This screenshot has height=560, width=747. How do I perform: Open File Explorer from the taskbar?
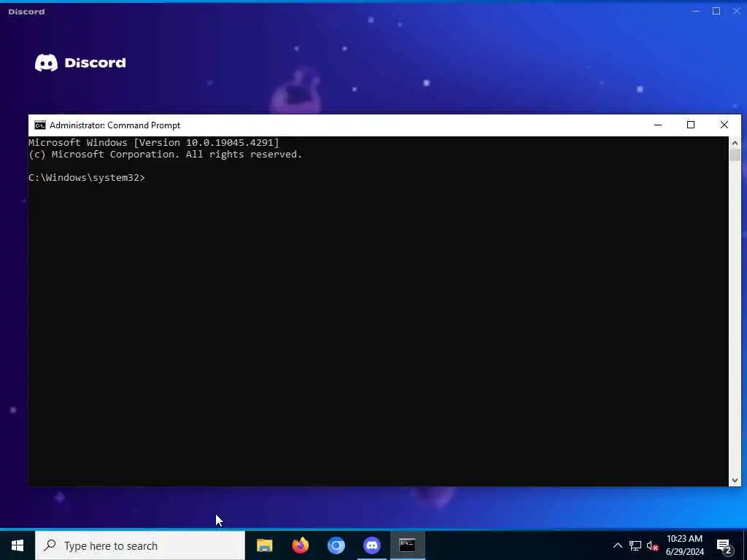pos(264,545)
